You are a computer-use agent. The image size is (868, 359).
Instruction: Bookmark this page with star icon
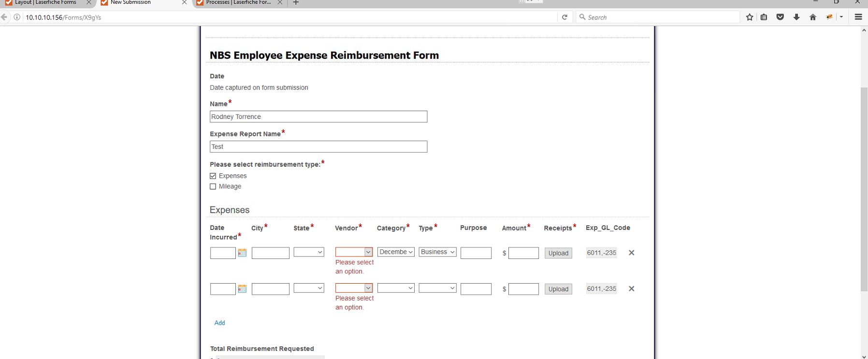(x=750, y=17)
